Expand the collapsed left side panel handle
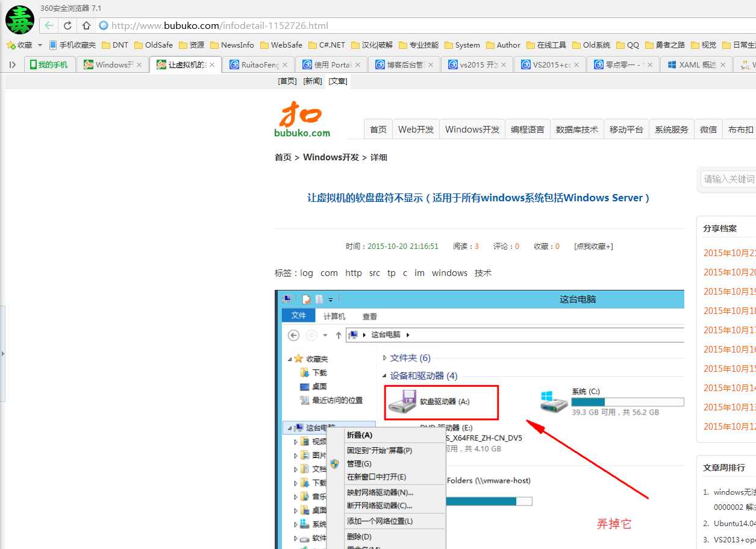 [2, 354]
